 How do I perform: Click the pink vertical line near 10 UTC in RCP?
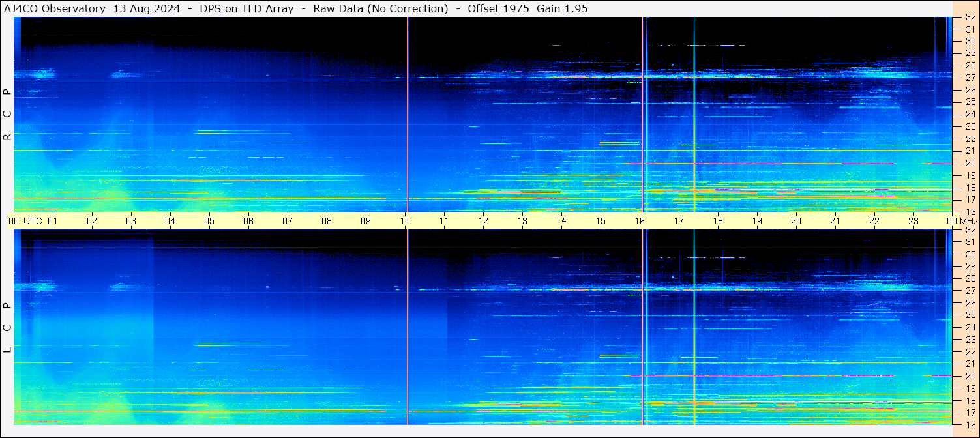click(x=408, y=115)
